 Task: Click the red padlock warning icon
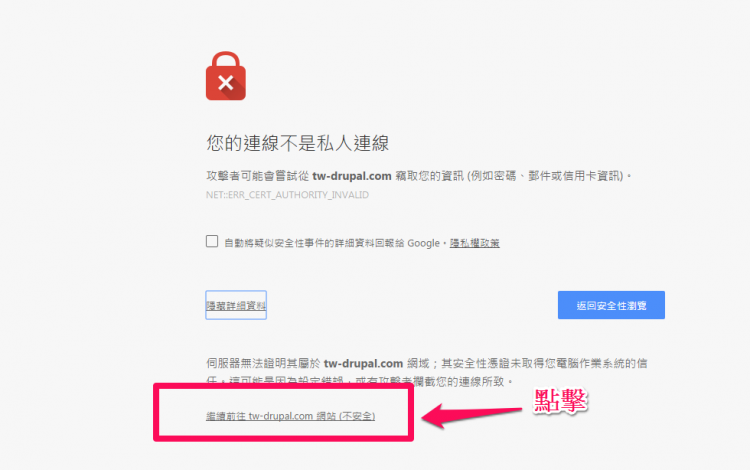[x=226, y=76]
